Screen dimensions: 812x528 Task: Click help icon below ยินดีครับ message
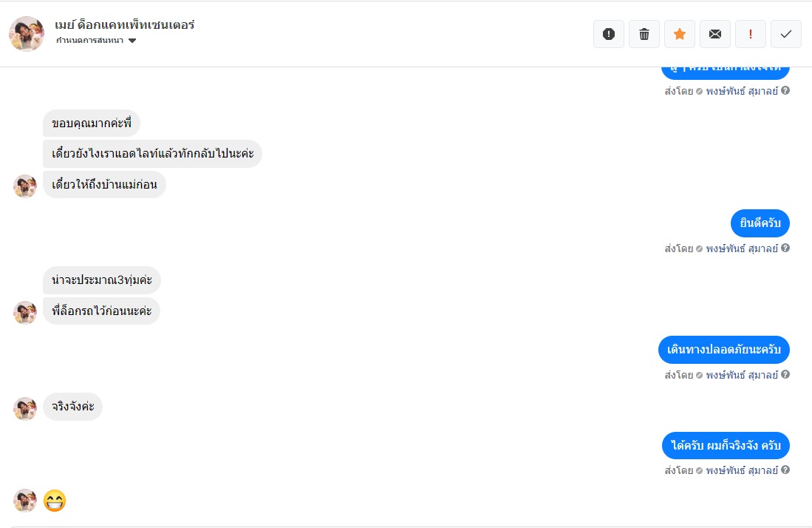pyautogui.click(x=785, y=248)
